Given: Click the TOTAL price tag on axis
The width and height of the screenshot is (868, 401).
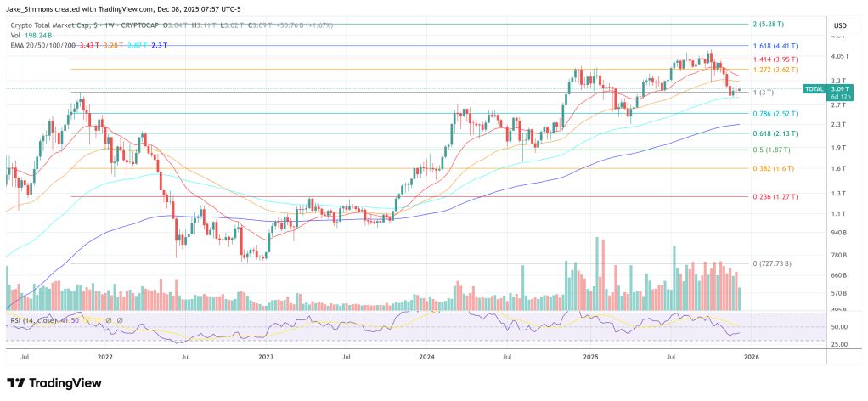Looking at the screenshot, I should [x=815, y=88].
